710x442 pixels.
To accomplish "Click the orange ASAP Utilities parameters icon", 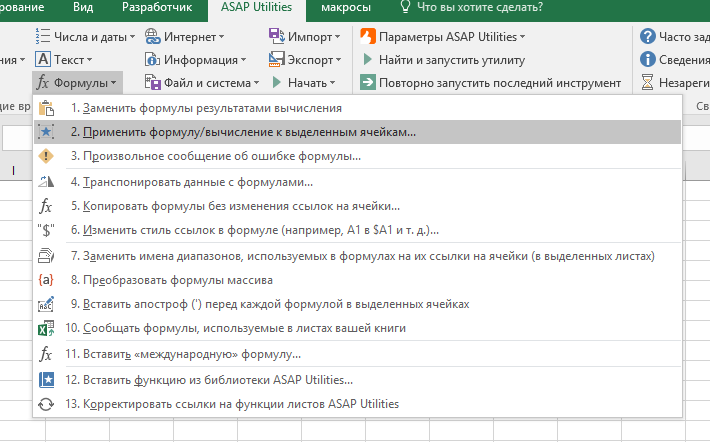I will (x=368, y=36).
